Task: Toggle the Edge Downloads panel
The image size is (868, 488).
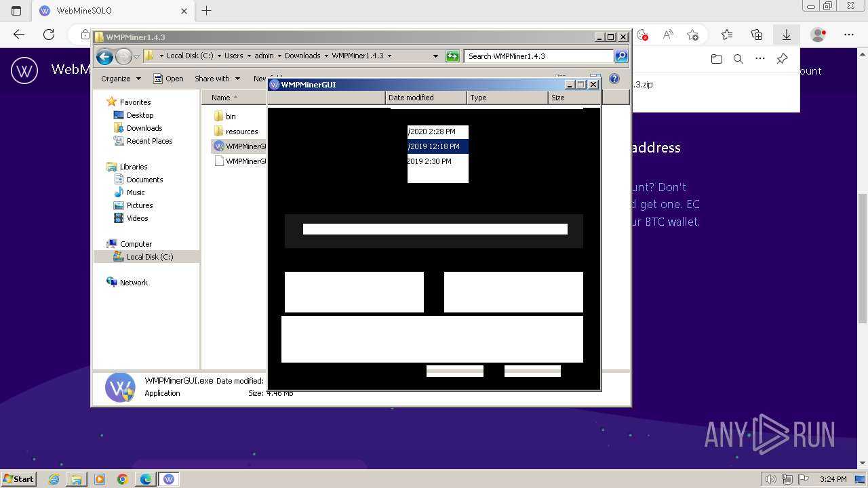Action: 787,35
